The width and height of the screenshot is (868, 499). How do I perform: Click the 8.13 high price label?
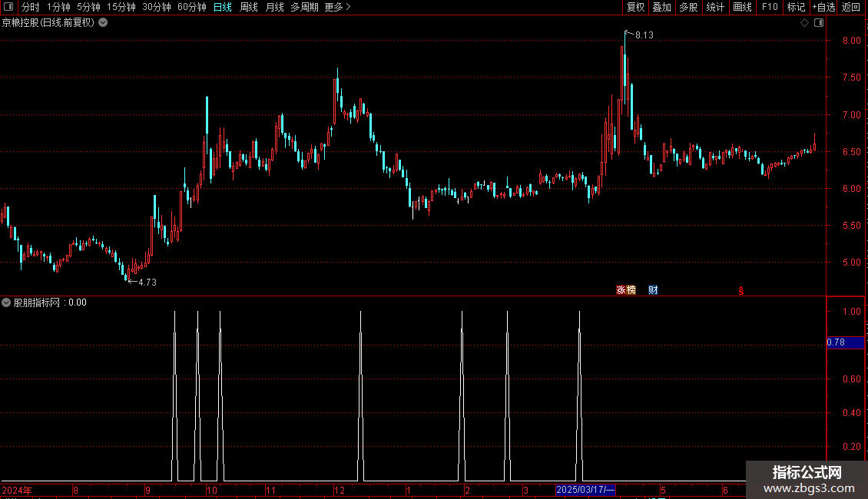click(644, 35)
